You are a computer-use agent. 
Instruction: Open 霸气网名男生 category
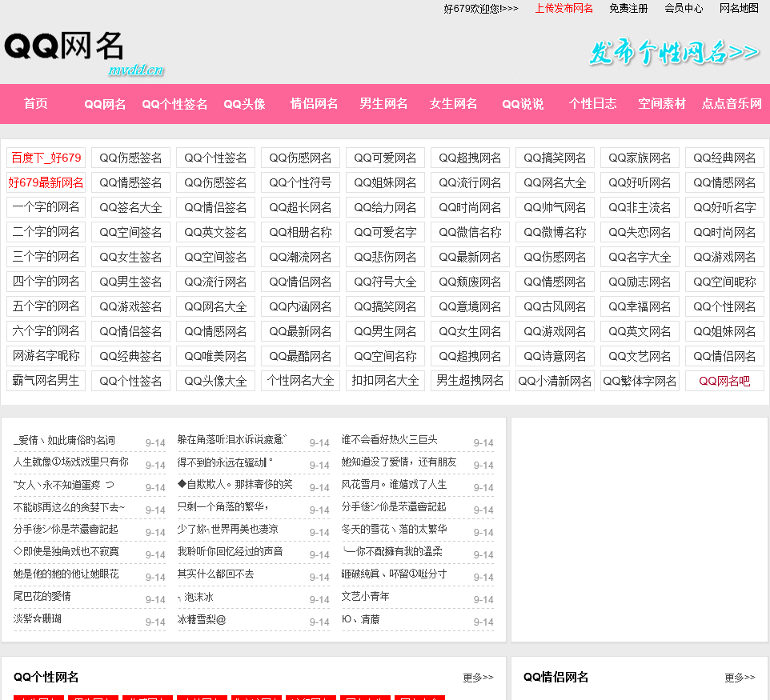[x=46, y=381]
